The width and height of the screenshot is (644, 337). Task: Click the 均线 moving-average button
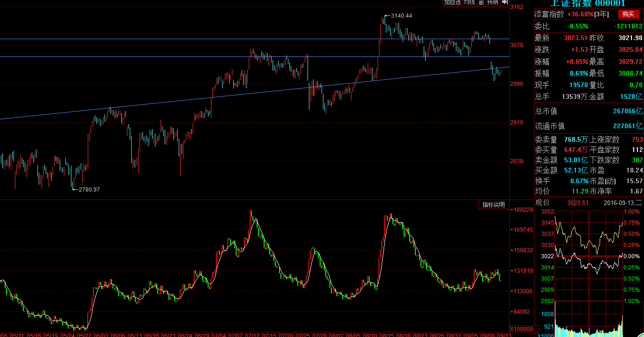point(469,2)
